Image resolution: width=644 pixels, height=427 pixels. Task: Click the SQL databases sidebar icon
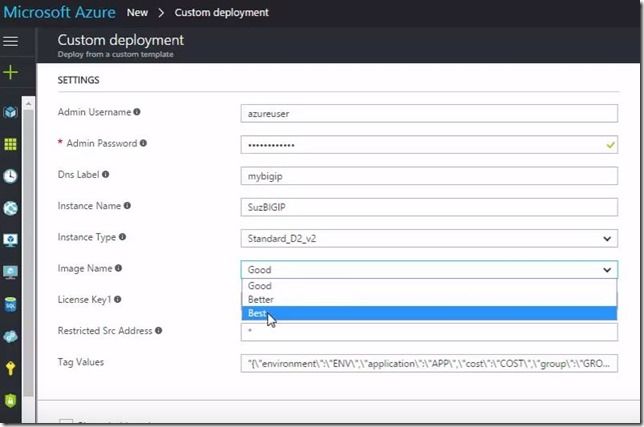pos(11,304)
